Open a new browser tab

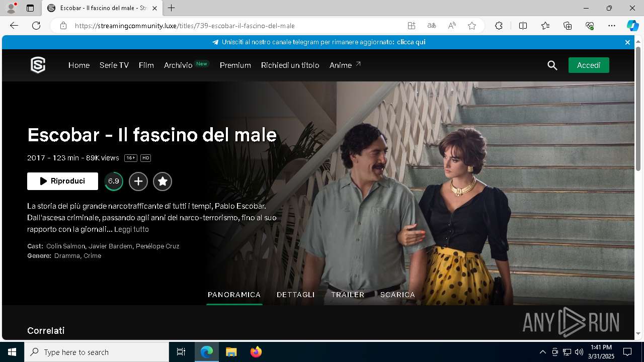172,8
